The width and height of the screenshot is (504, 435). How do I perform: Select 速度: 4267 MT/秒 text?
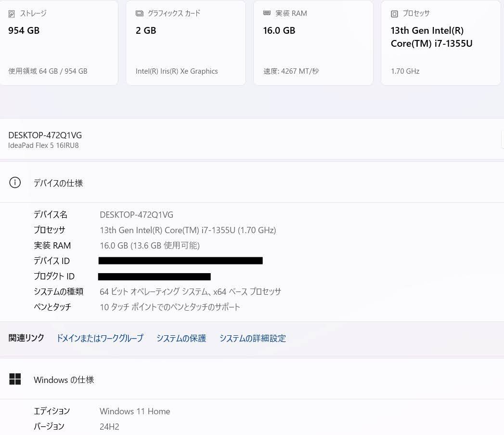(291, 71)
